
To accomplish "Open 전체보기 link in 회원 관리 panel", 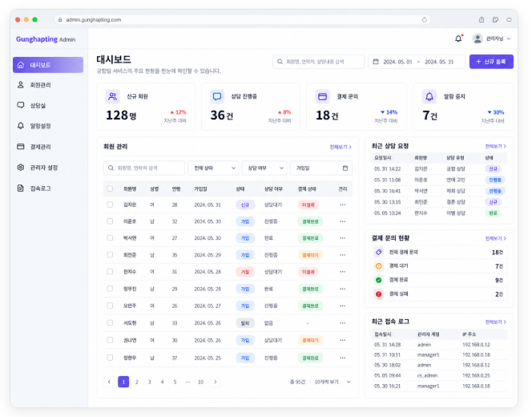I will coord(341,147).
